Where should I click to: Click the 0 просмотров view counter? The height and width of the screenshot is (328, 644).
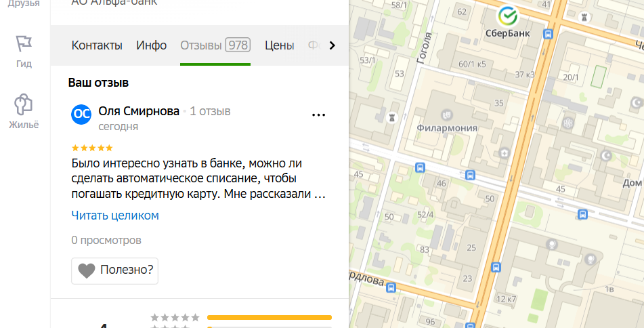pyautogui.click(x=106, y=240)
